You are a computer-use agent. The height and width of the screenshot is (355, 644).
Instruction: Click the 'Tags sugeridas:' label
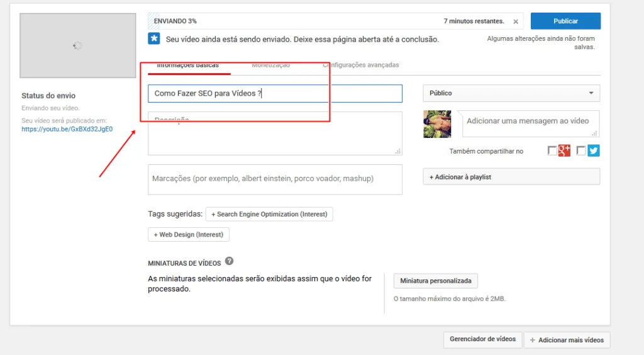[x=175, y=213]
